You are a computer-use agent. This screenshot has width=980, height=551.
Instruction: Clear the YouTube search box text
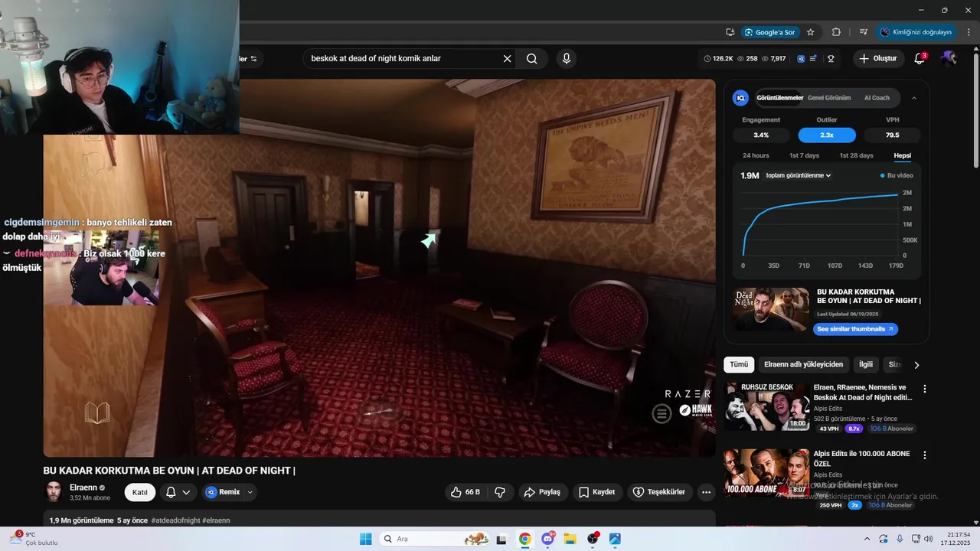click(x=507, y=59)
